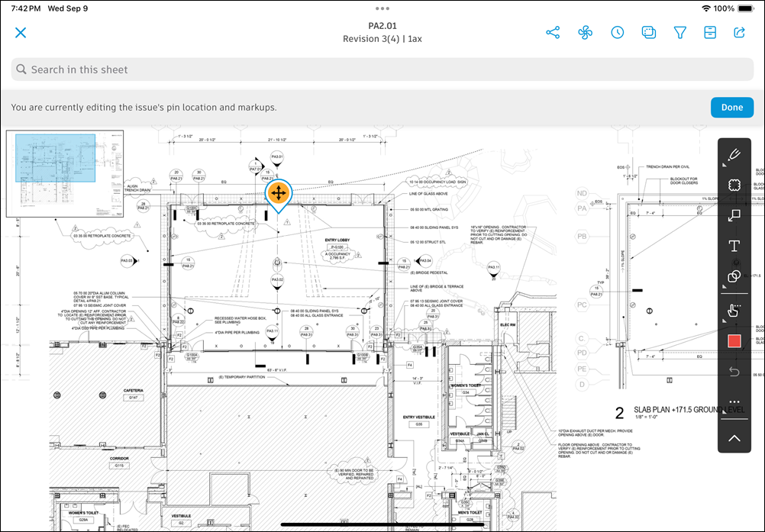765x532 pixels.
Task: Open the sheet version history clock
Action: [617, 33]
